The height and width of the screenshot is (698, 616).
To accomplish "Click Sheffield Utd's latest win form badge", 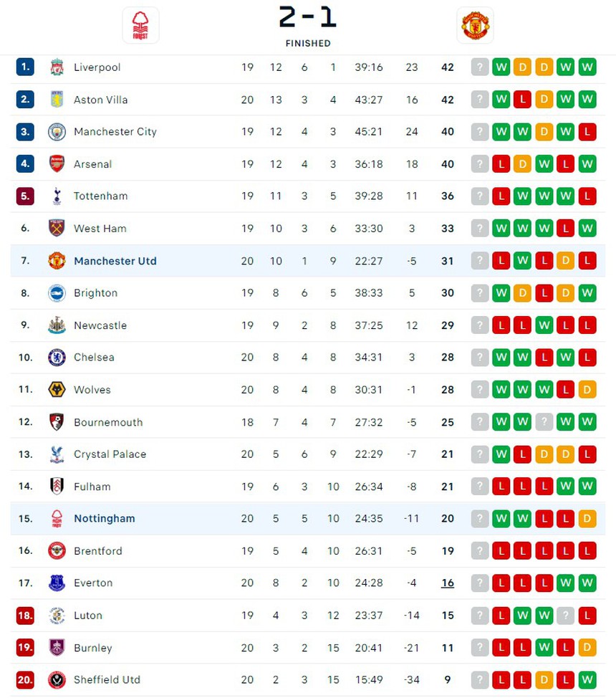I will (x=587, y=680).
